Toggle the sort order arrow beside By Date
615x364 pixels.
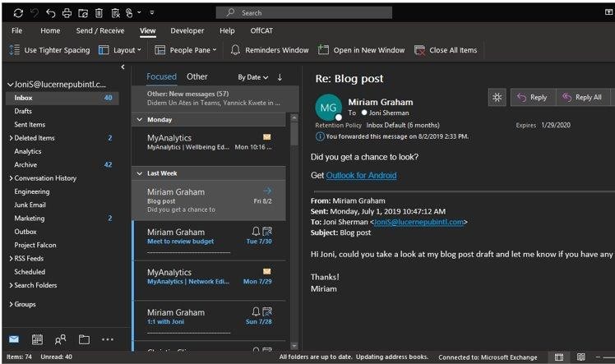[280, 77]
